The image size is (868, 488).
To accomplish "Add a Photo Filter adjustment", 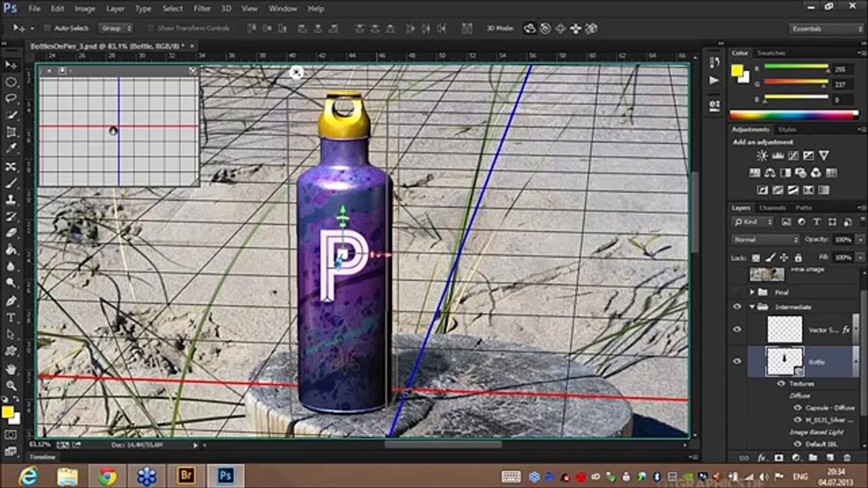I will coord(800,174).
